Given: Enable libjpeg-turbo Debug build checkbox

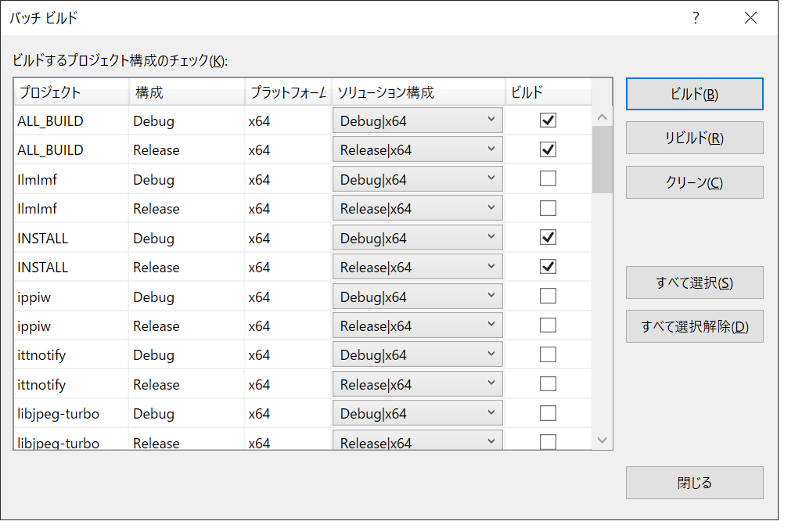Looking at the screenshot, I should [x=547, y=413].
